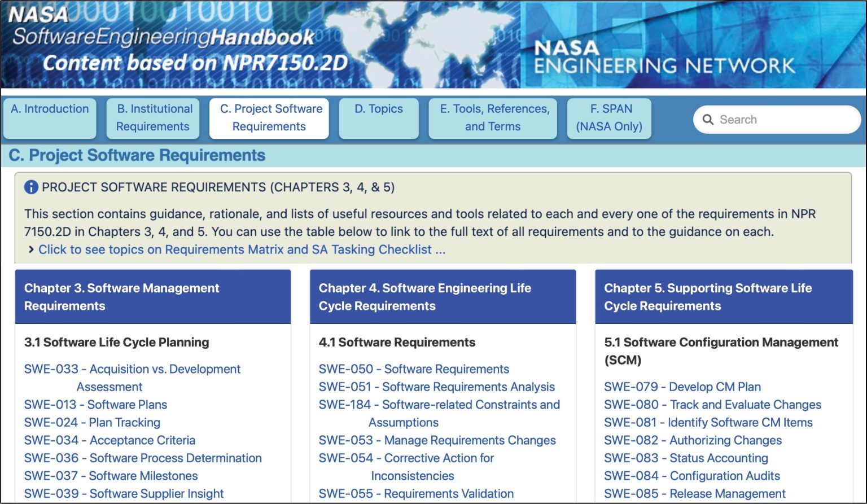Open SWE-051 Software Requirements Analysis
Viewport: 867px width, 504px height.
coord(436,387)
